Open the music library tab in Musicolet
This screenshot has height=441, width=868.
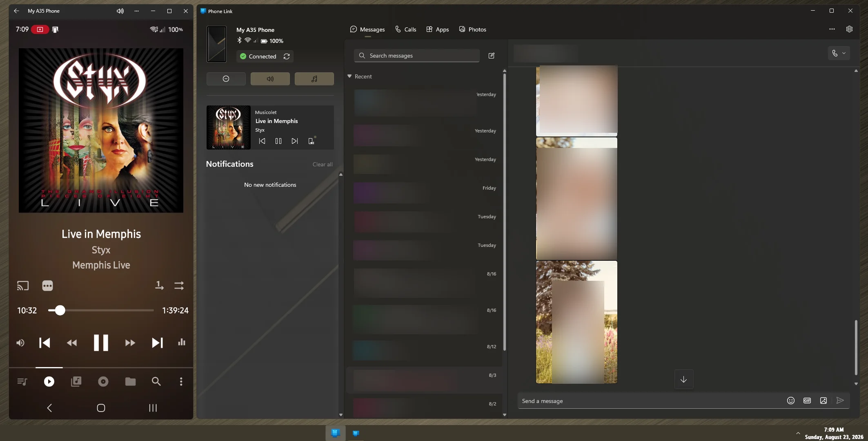point(76,381)
